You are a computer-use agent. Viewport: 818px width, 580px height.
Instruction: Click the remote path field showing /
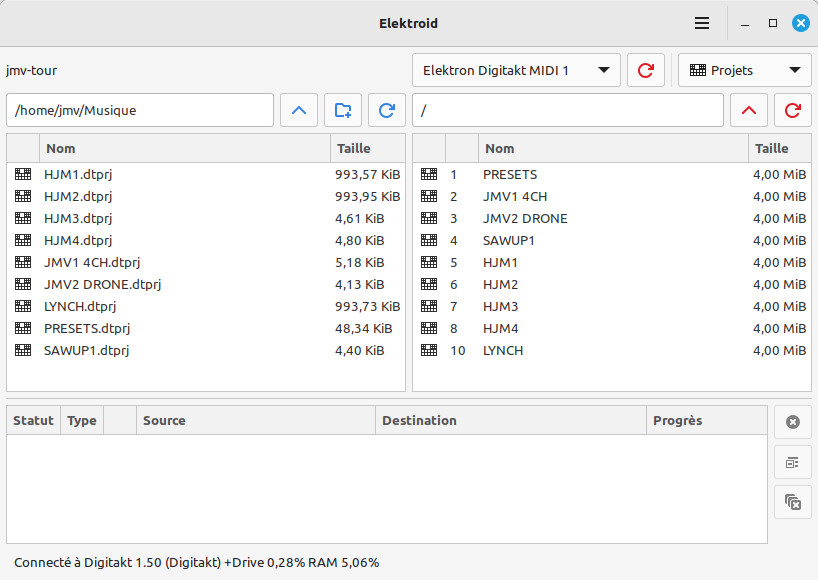point(568,110)
